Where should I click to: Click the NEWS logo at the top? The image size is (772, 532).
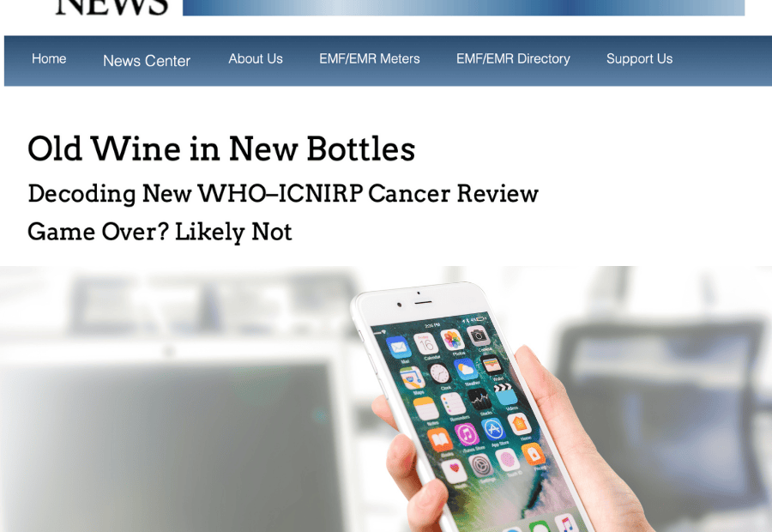coord(112,7)
